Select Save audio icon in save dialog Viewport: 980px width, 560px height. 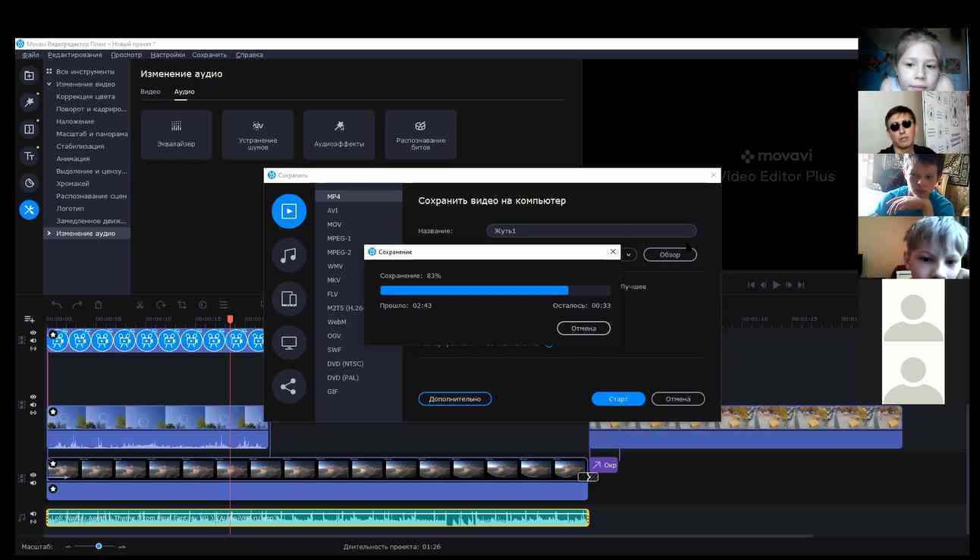pos(288,255)
